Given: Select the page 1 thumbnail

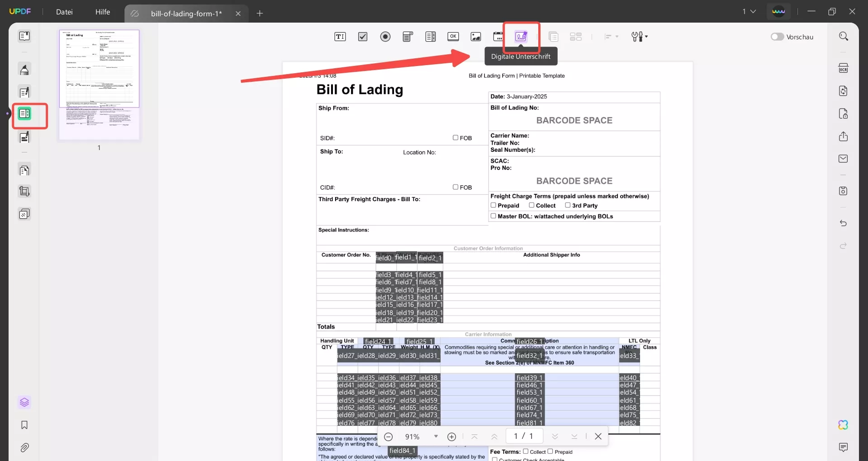Looking at the screenshot, I should pyautogui.click(x=99, y=85).
